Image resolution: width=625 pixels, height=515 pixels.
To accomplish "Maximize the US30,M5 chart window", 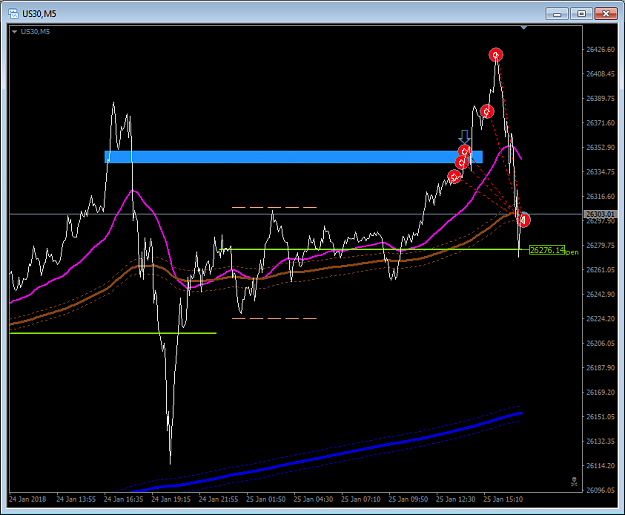I will click(x=582, y=14).
